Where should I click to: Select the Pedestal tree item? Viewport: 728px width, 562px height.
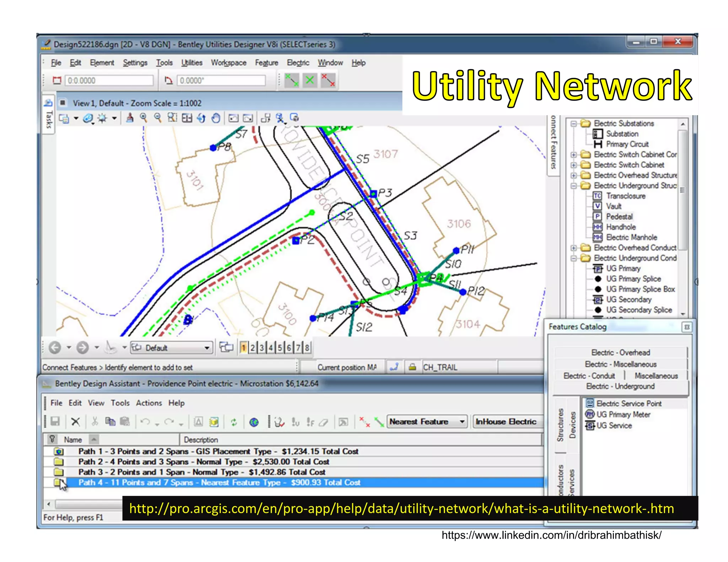pyautogui.click(x=619, y=217)
